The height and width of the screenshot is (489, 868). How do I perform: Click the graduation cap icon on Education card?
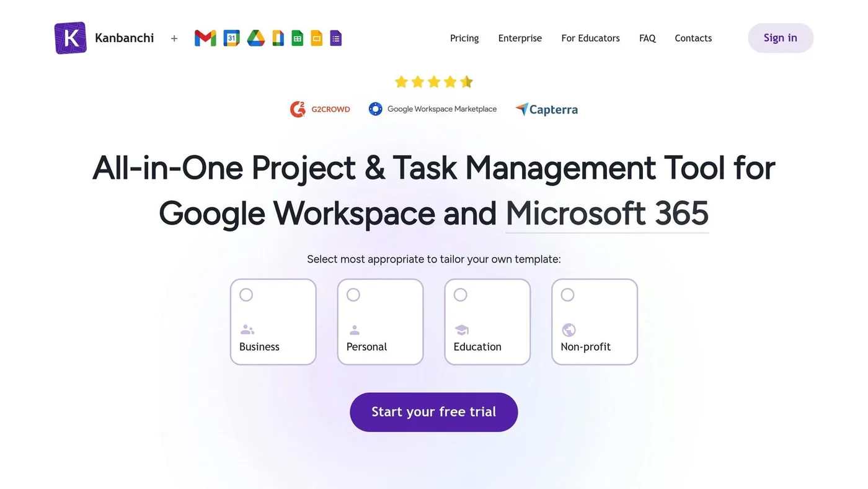click(461, 330)
